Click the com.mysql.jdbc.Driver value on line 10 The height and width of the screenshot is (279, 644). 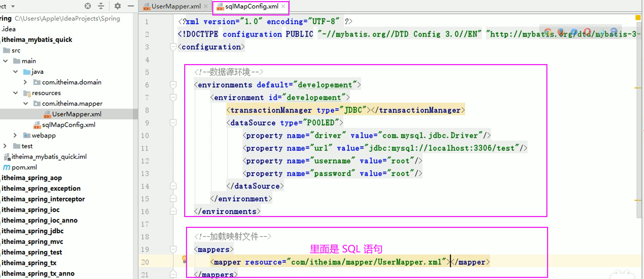tap(430, 136)
